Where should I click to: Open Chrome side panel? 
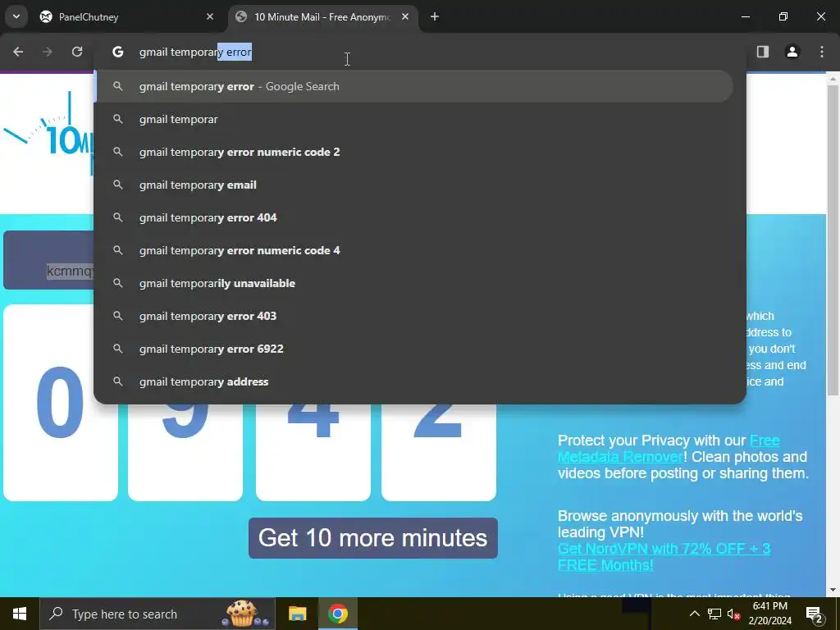click(x=763, y=52)
